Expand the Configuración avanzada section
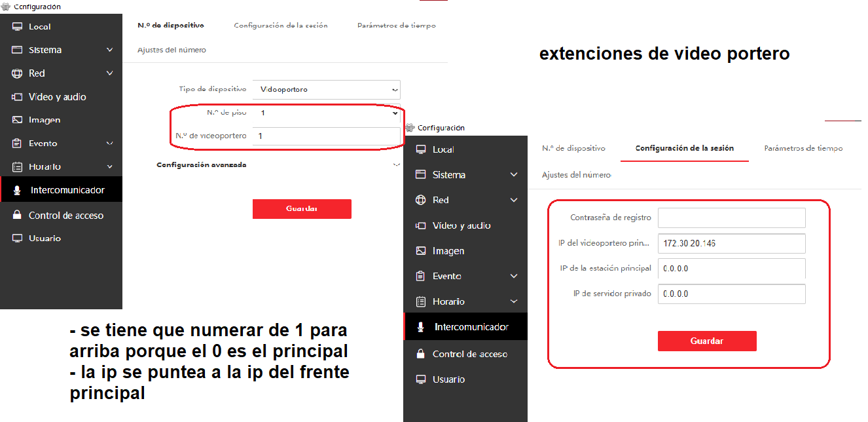Viewport: 868px width, 422px height. point(395,165)
